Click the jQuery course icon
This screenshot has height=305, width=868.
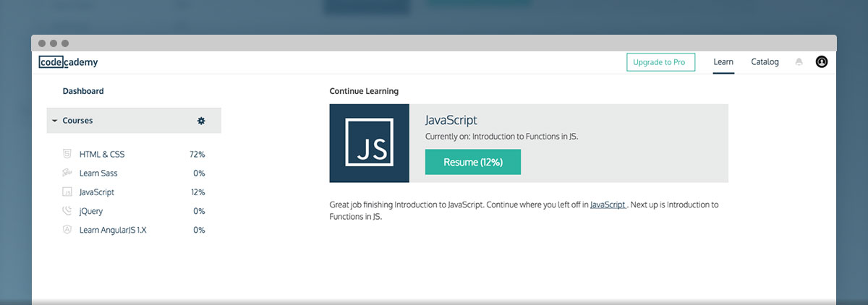(67, 211)
